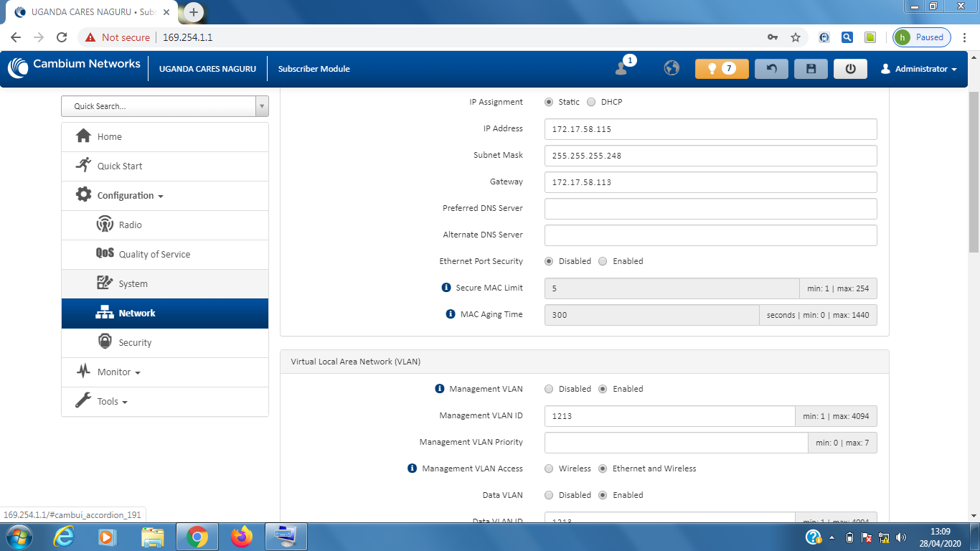Click the Home link in the sidebar
The image size is (980, 551).
109,137
